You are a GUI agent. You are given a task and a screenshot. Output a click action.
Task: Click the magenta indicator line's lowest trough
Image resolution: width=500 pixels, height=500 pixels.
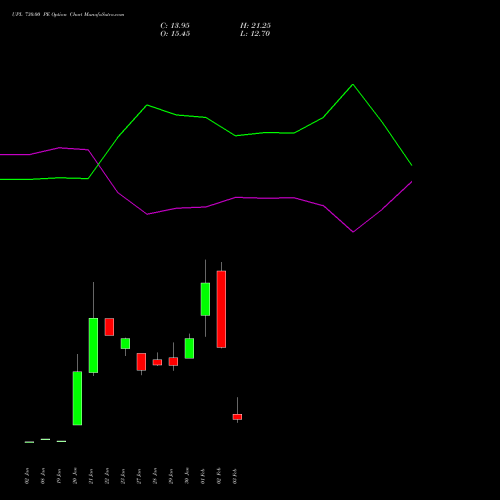pyautogui.click(x=353, y=232)
